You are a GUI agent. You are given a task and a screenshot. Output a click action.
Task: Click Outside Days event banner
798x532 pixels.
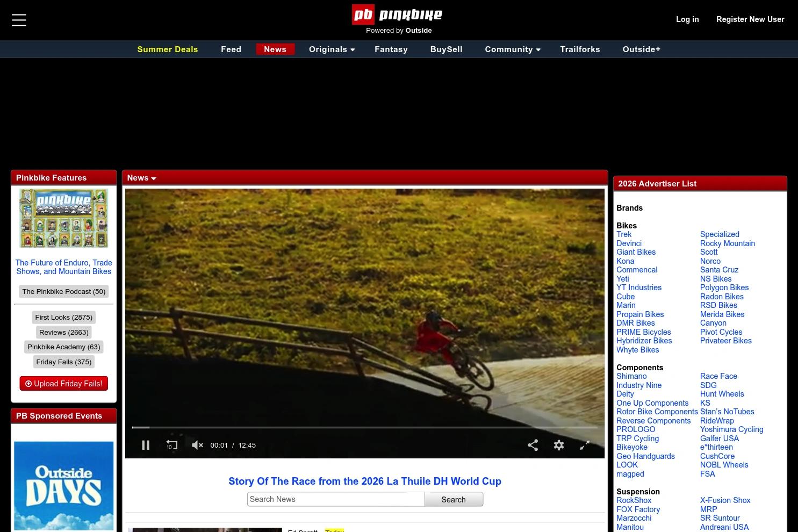(64, 486)
